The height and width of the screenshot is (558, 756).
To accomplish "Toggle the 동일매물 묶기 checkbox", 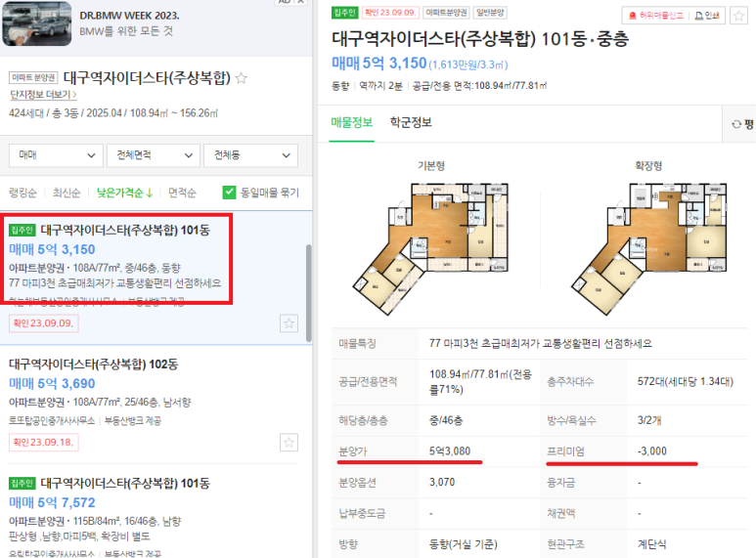I will point(229,193).
